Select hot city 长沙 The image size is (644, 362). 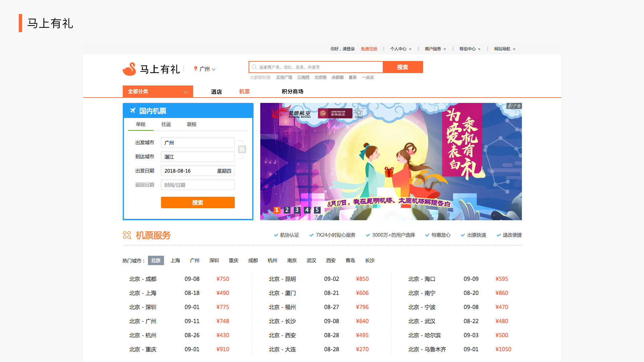(x=370, y=260)
